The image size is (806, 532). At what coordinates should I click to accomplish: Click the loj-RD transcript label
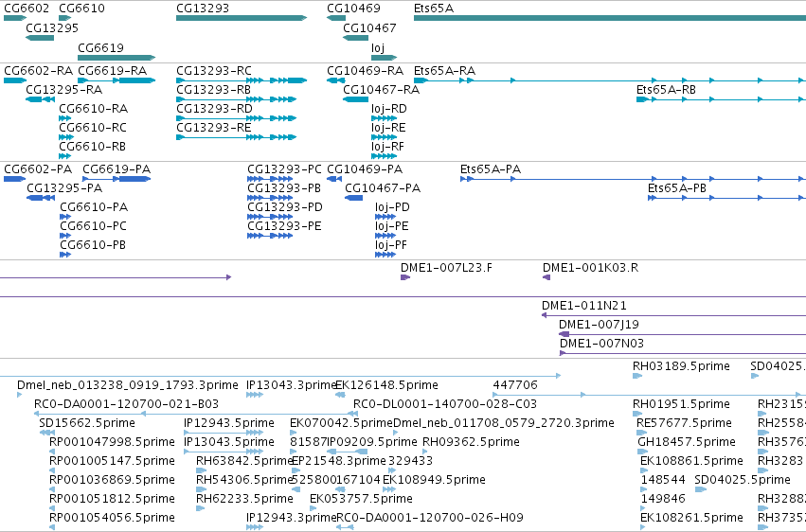coord(389,108)
